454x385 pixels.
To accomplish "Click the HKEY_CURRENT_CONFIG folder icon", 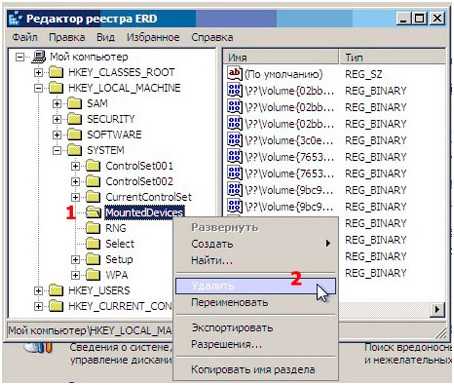I will (56, 306).
